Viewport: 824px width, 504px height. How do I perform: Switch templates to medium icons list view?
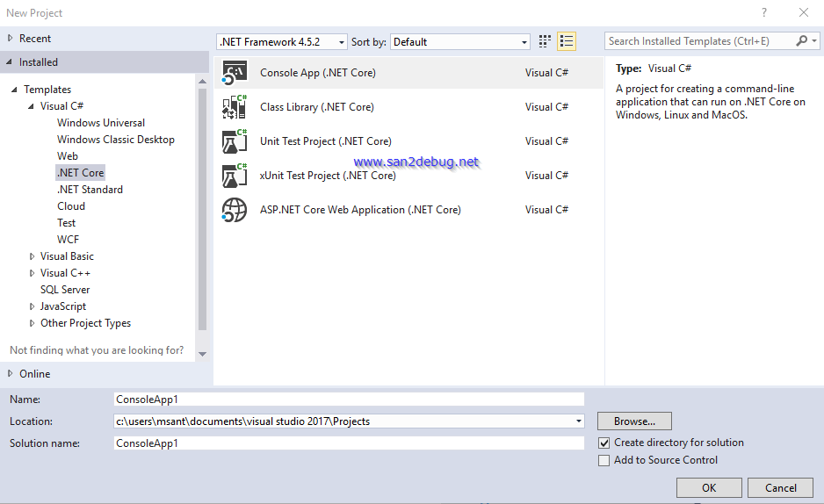click(x=567, y=41)
